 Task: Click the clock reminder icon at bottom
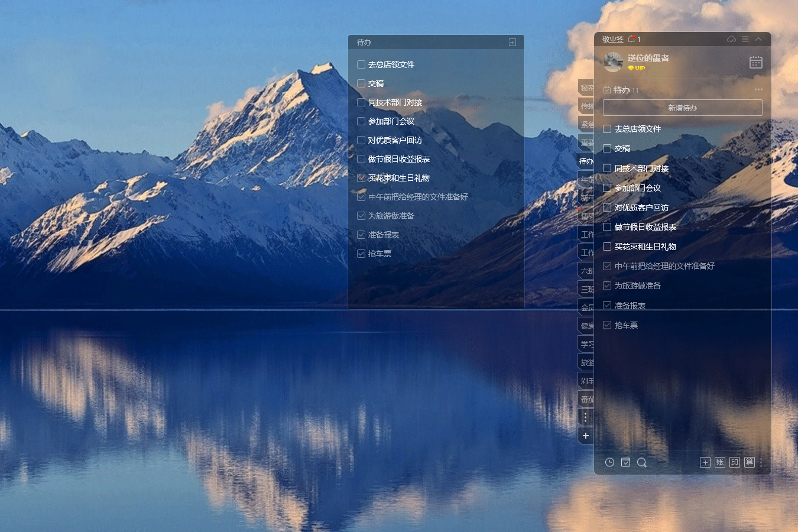(609, 462)
